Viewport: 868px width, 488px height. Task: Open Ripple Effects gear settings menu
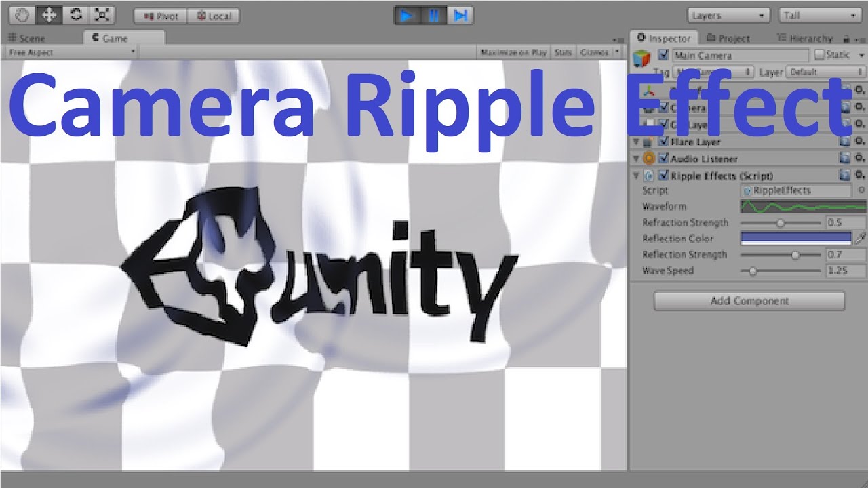pos(859,176)
